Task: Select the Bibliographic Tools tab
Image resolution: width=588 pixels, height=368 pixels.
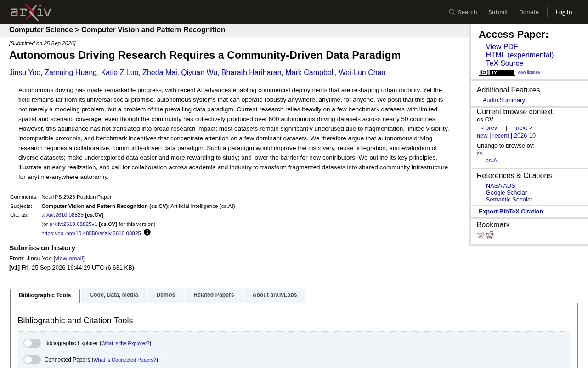Action: coord(45,295)
